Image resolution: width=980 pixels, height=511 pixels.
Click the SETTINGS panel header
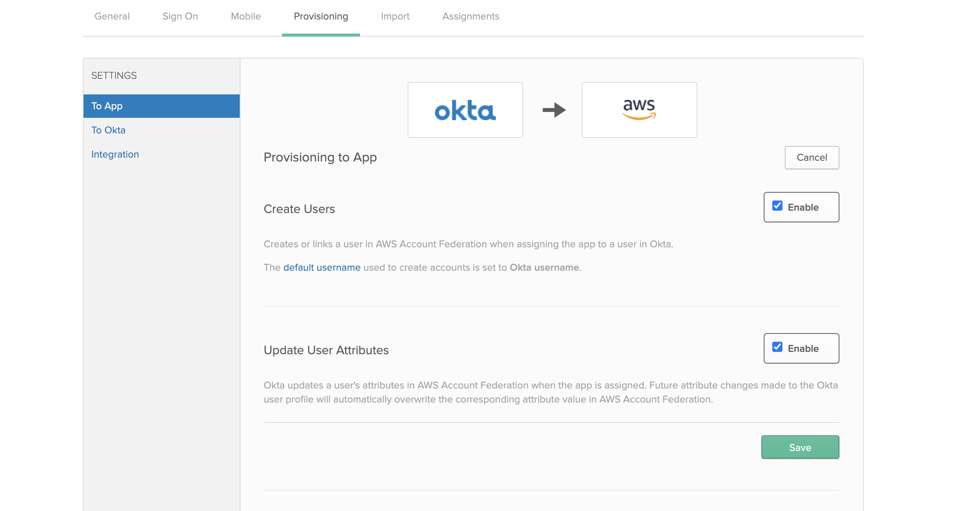pyautogui.click(x=114, y=75)
